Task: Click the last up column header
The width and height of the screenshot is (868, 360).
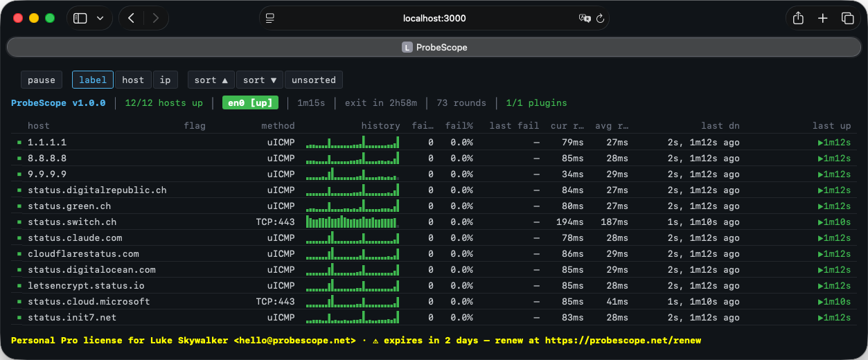Action: (831, 126)
